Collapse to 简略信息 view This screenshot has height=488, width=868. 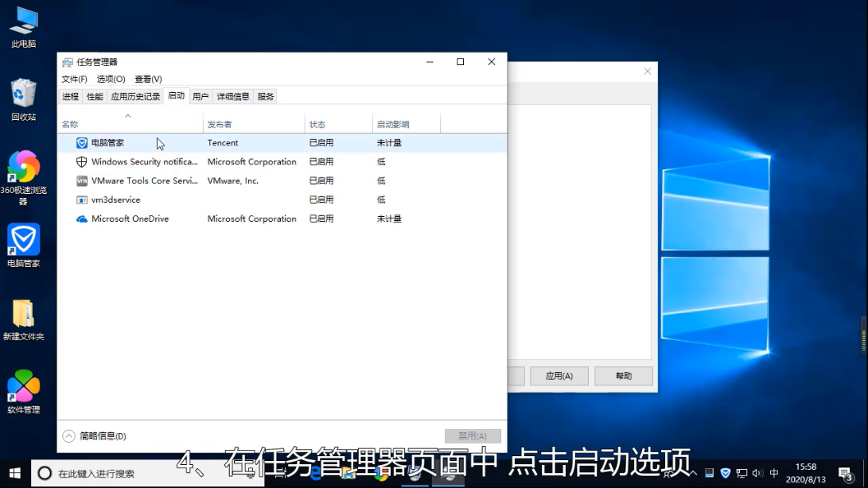pos(95,436)
